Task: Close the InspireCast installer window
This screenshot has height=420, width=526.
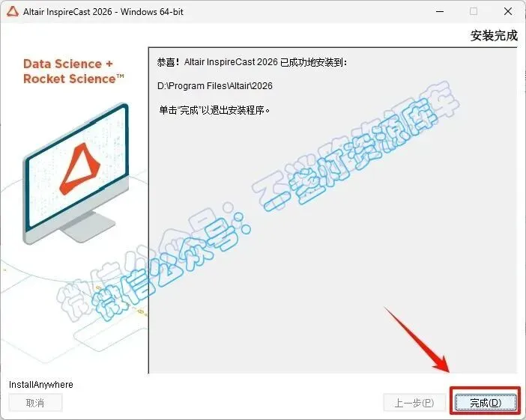Action: (x=508, y=12)
